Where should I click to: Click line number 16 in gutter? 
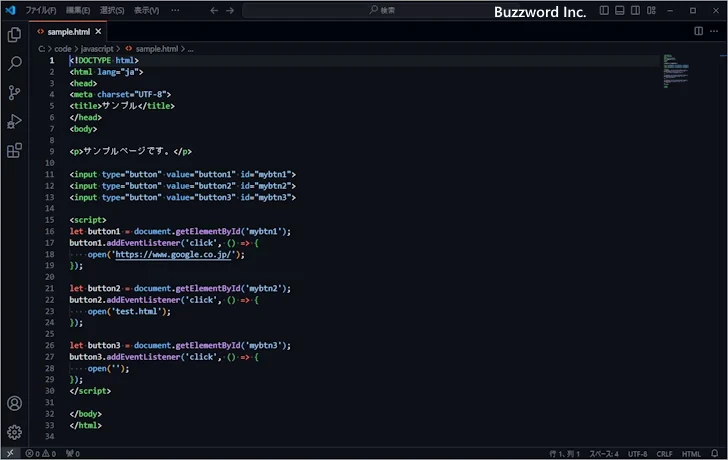point(50,231)
